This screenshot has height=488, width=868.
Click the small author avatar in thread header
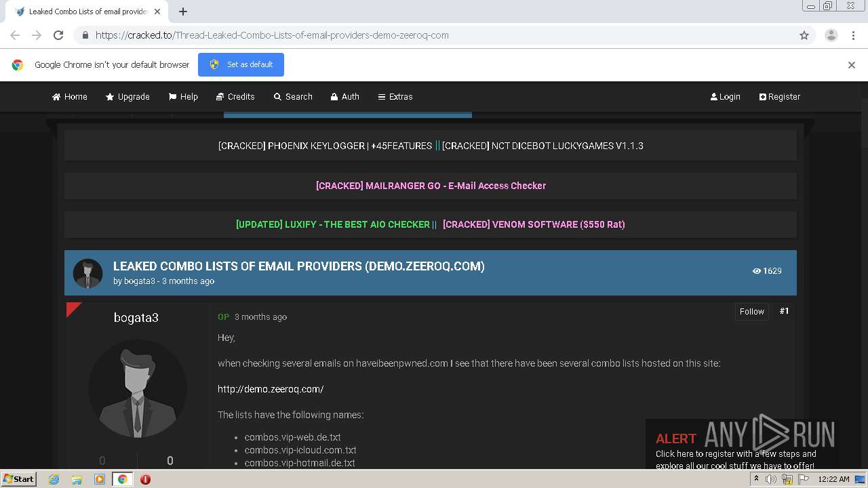point(87,273)
